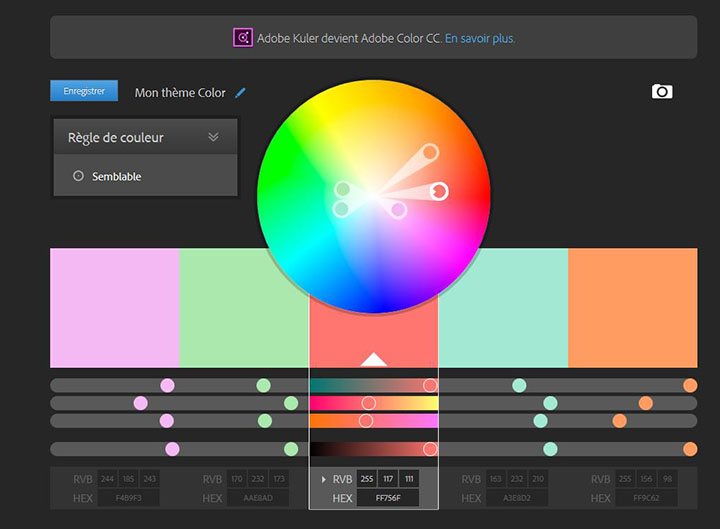Viewport: 720px width, 529px height.
Task: Click the RVB field showing 163
Action: tap(496, 479)
